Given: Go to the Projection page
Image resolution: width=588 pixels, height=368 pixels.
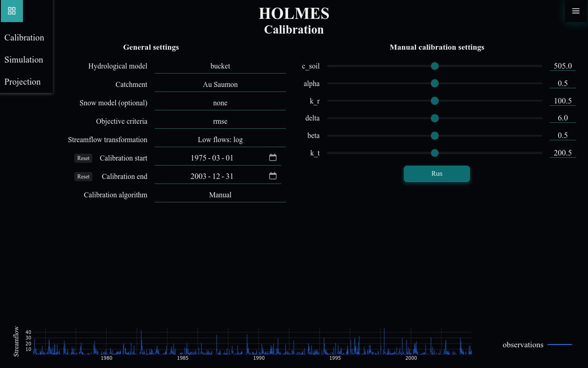Looking at the screenshot, I should [22, 81].
